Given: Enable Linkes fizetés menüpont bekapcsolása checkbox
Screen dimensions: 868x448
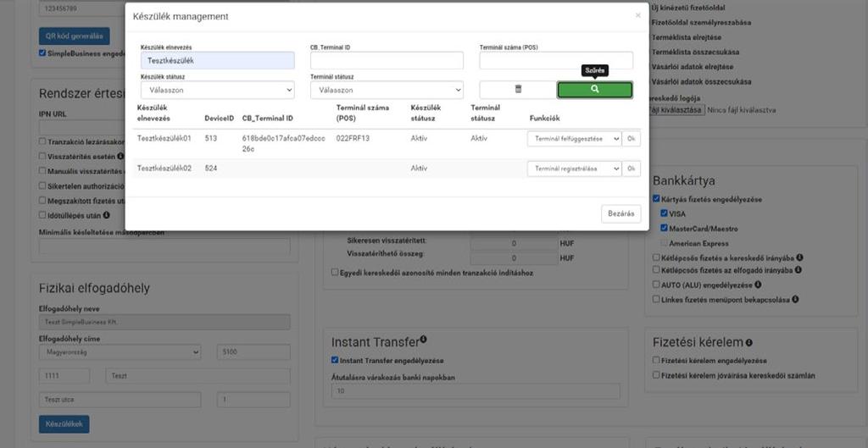Looking at the screenshot, I should tap(657, 299).
